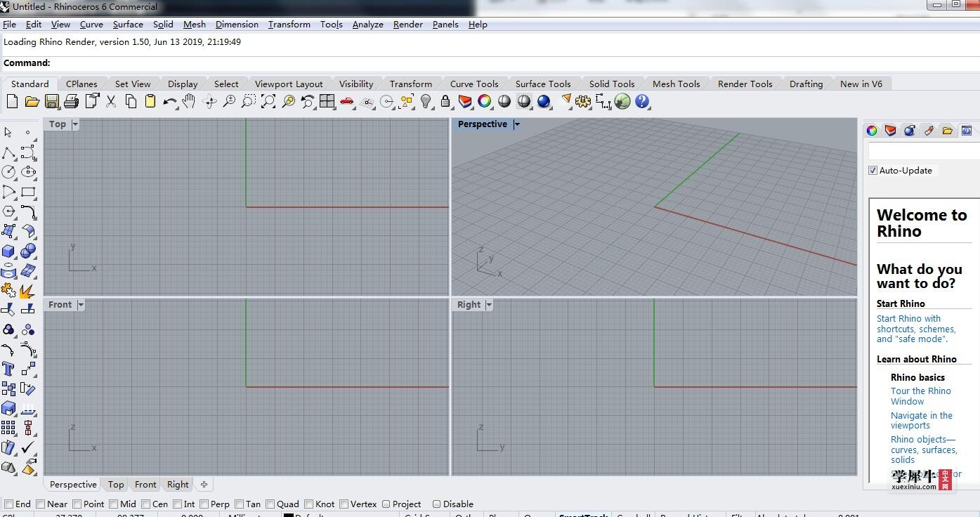980x517 pixels.
Task: Select the Circle tool in the left sidebar
Action: 8,172
